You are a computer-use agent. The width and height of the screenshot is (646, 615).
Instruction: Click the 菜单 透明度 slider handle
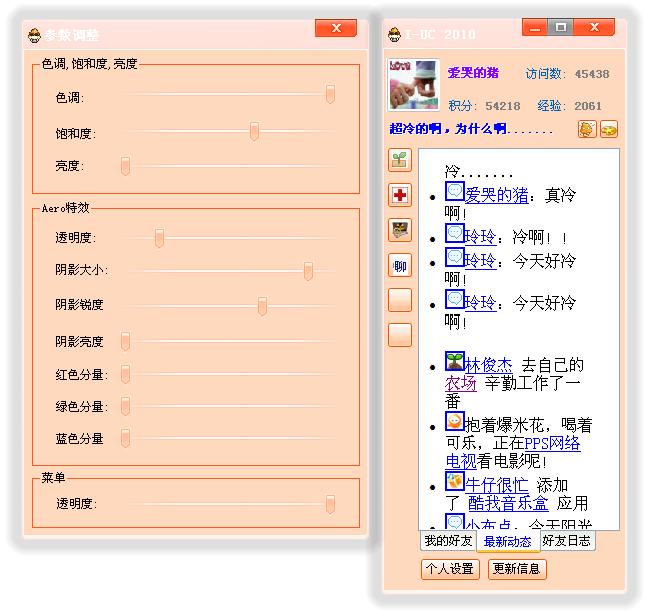click(330, 505)
